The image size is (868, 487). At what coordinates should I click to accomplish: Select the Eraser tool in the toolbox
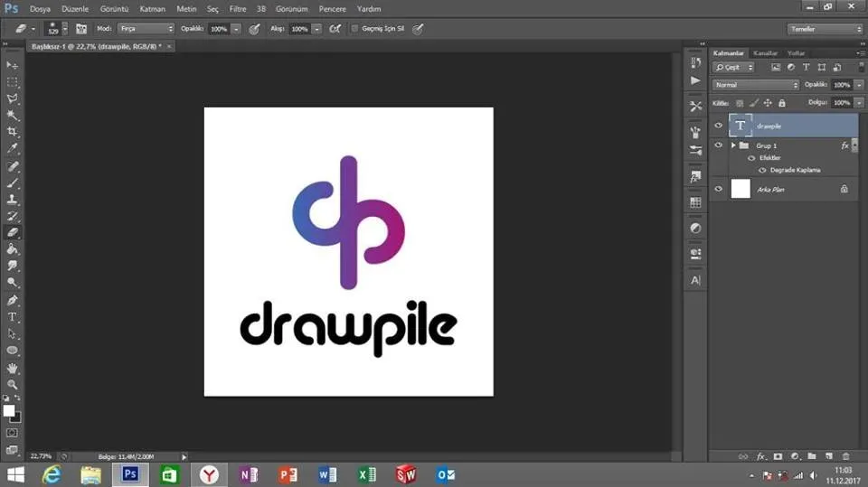click(x=12, y=232)
